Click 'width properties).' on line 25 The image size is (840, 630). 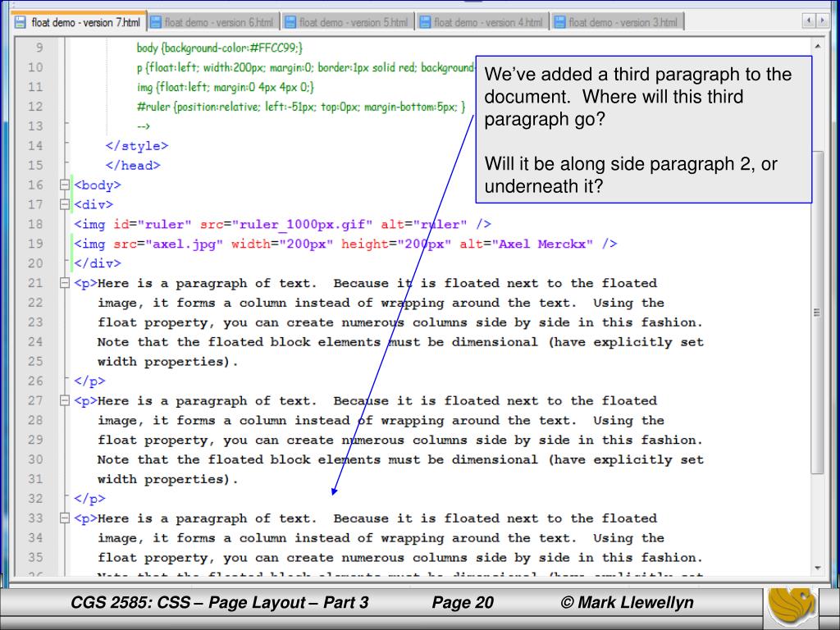click(x=167, y=362)
